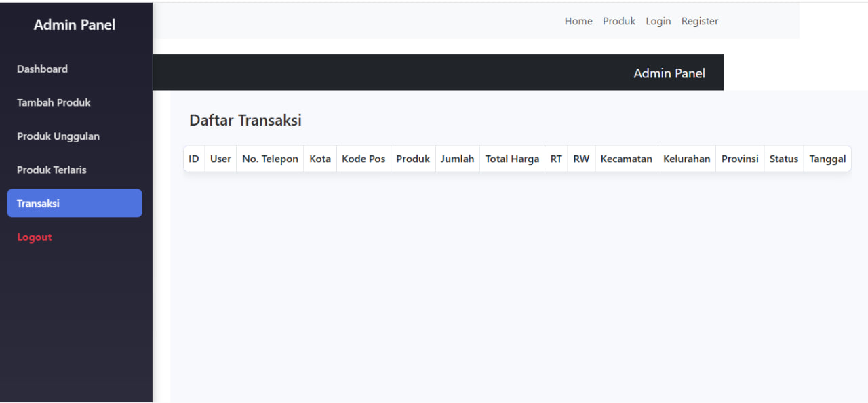The width and height of the screenshot is (868, 403).
Task: Open Produk Terlaris sidebar page
Action: (x=52, y=170)
